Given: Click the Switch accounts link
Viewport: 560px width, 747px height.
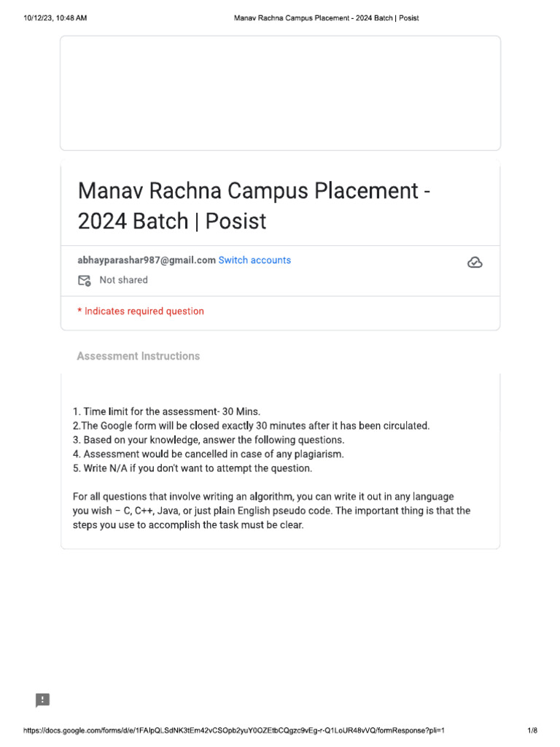Looking at the screenshot, I should 254,260.
